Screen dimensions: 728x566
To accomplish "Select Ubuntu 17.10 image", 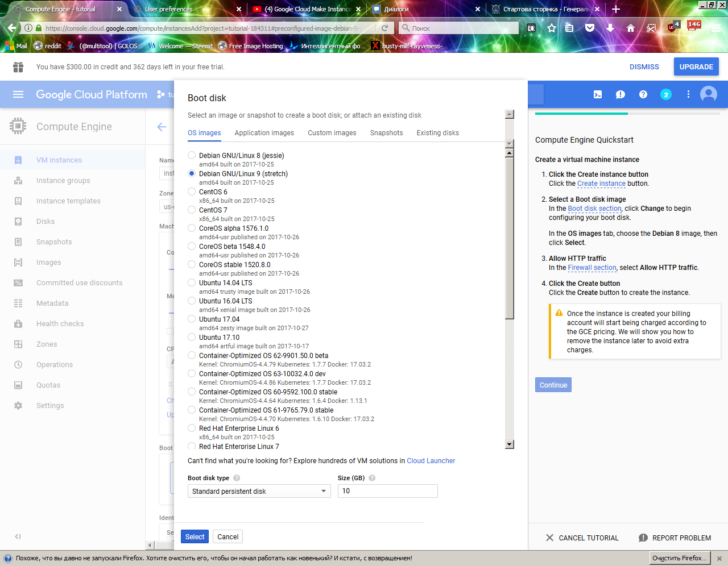I will coord(192,337).
